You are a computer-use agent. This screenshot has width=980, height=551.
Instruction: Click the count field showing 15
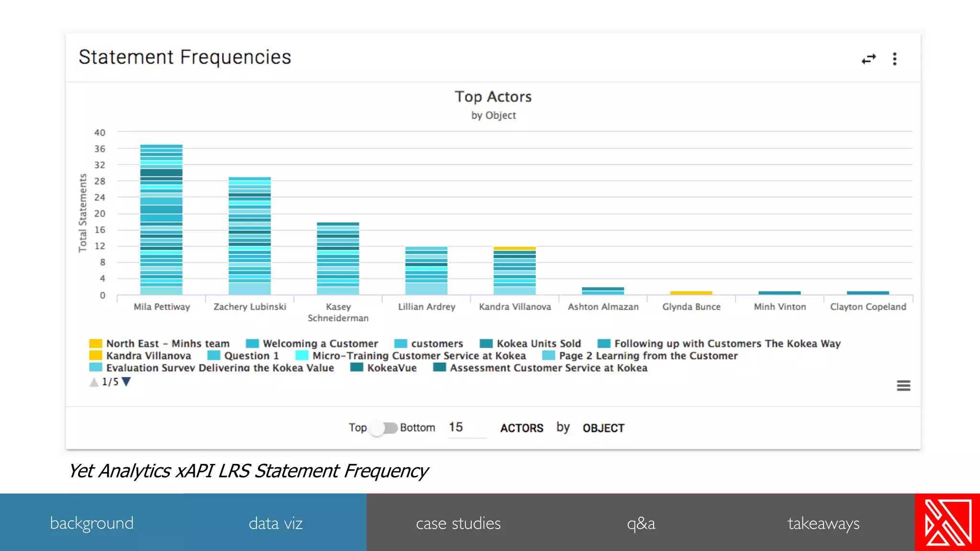click(x=468, y=427)
